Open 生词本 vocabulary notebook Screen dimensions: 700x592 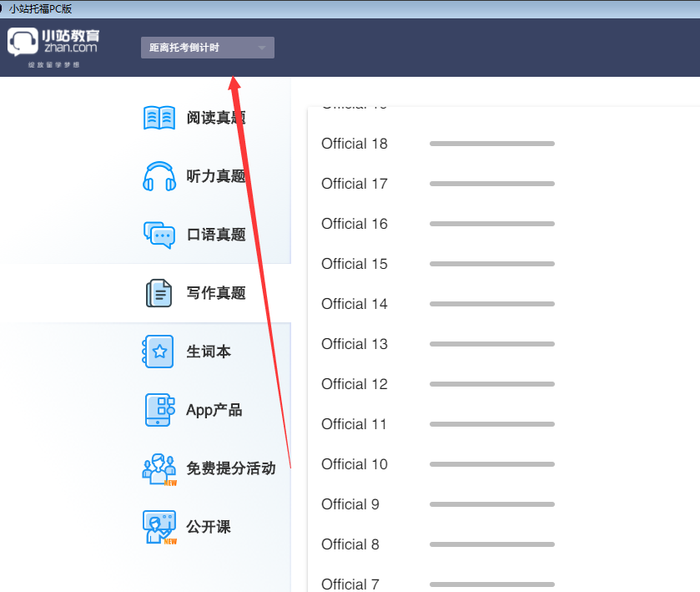pyautogui.click(x=209, y=352)
